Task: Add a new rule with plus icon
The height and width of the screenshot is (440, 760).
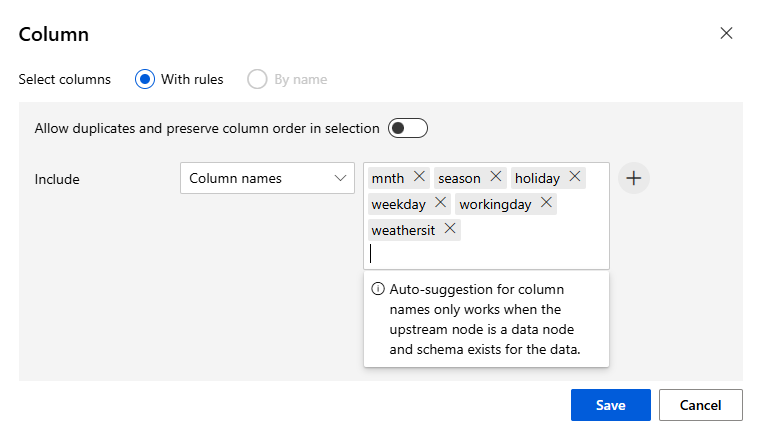Action: click(633, 178)
